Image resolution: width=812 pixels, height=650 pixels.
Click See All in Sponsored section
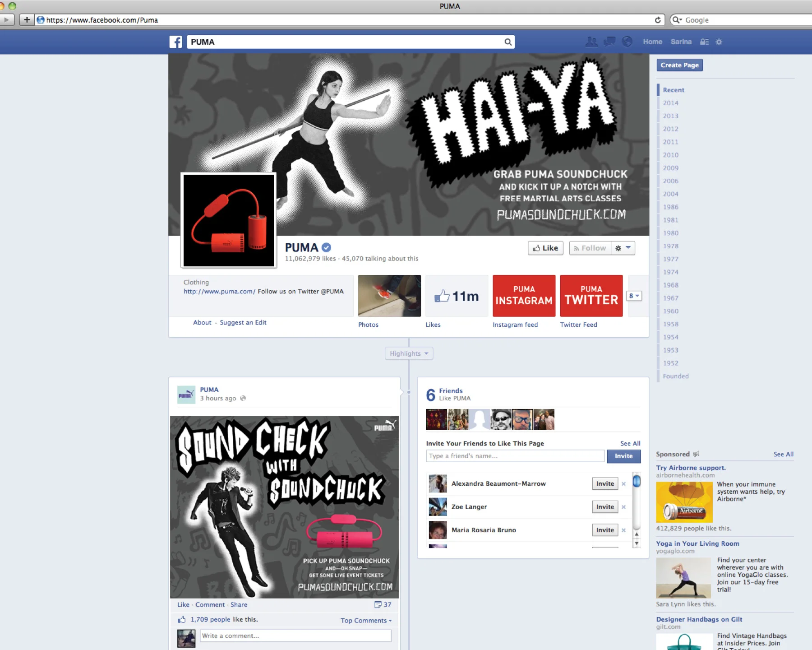(x=783, y=454)
